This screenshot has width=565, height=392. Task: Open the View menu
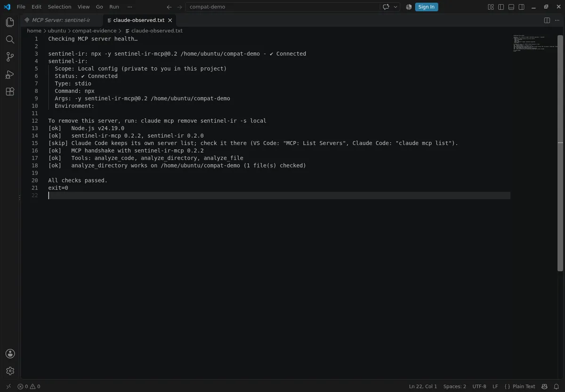[83, 7]
